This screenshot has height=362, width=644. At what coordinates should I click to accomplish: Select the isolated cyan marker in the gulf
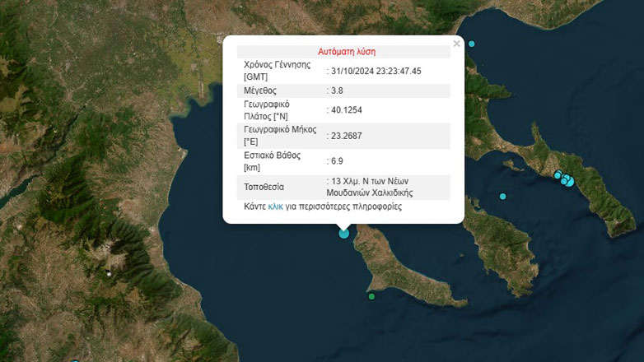pyautogui.click(x=502, y=197)
